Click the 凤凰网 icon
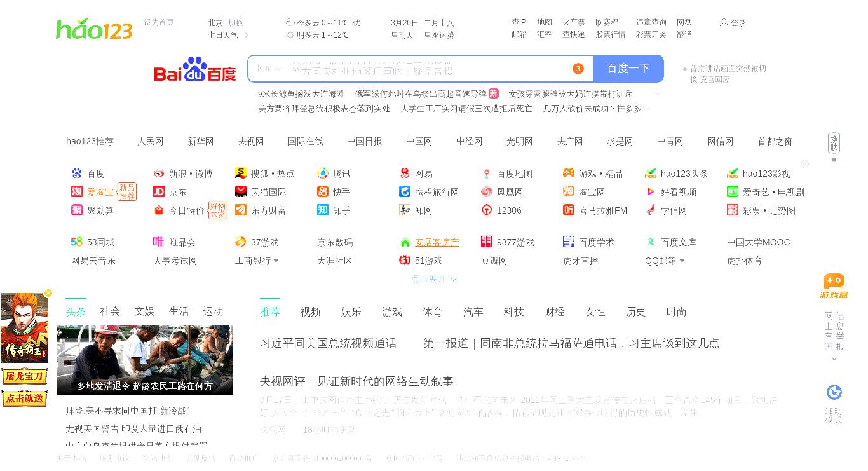 click(x=487, y=192)
